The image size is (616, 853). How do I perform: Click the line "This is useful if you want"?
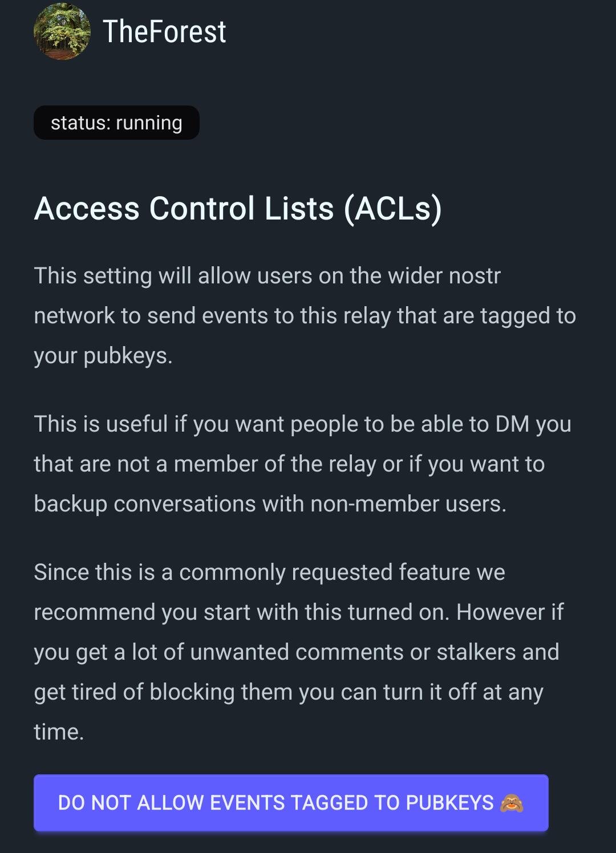click(x=302, y=424)
